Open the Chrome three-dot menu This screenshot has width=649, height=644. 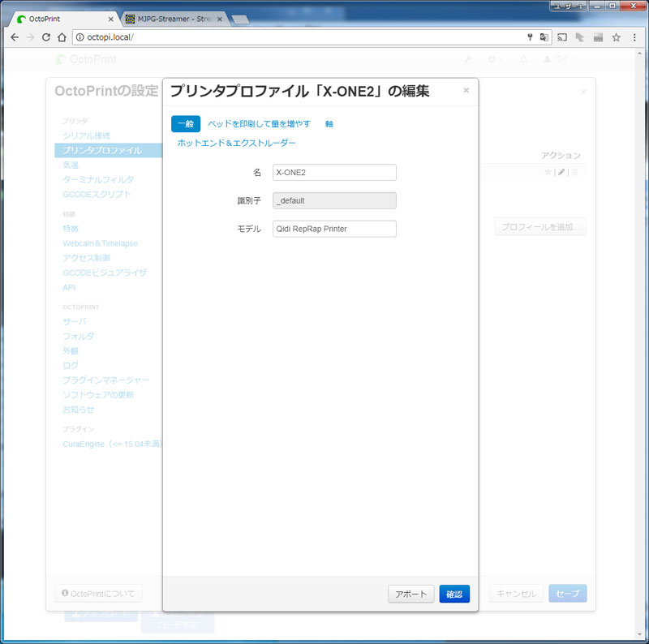pos(634,37)
